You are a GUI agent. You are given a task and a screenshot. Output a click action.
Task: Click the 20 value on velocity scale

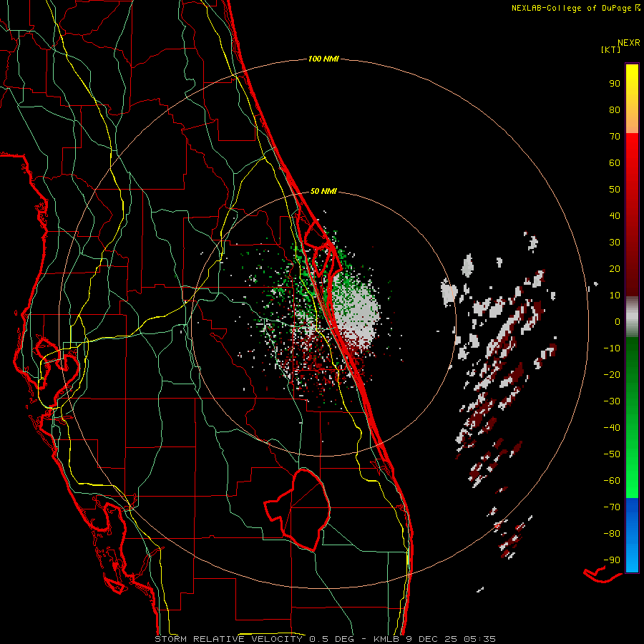pos(615,269)
